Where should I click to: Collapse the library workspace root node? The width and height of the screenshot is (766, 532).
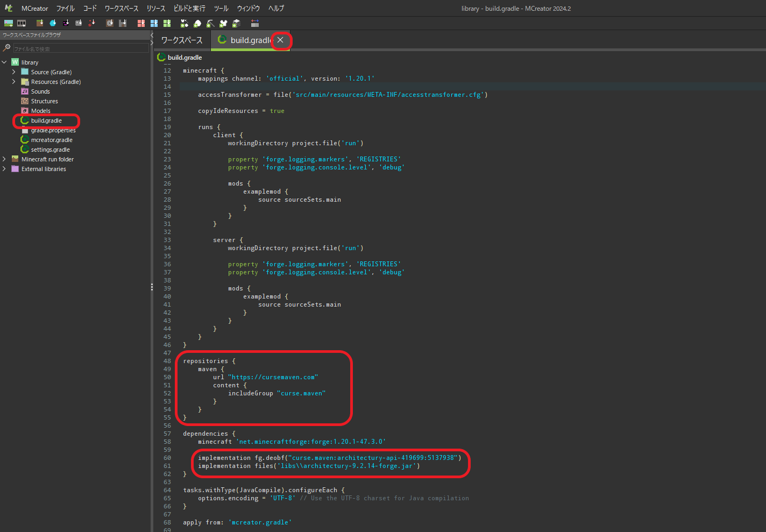pyautogui.click(x=4, y=62)
